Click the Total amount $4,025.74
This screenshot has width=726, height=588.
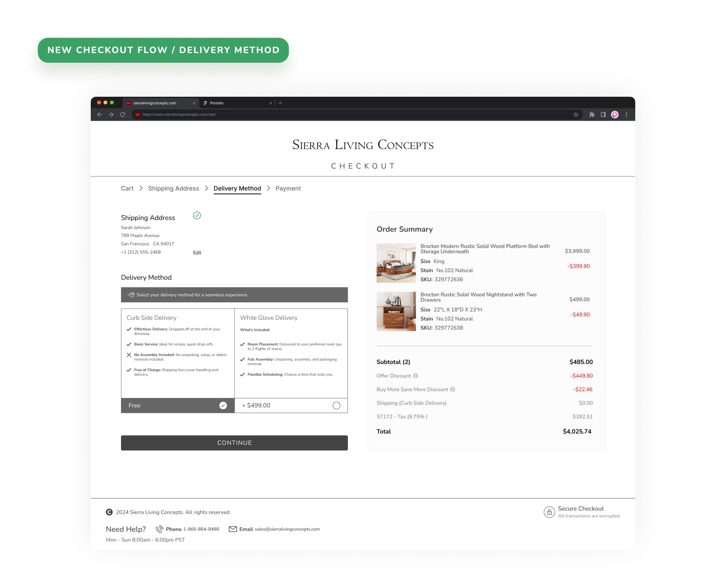point(577,432)
